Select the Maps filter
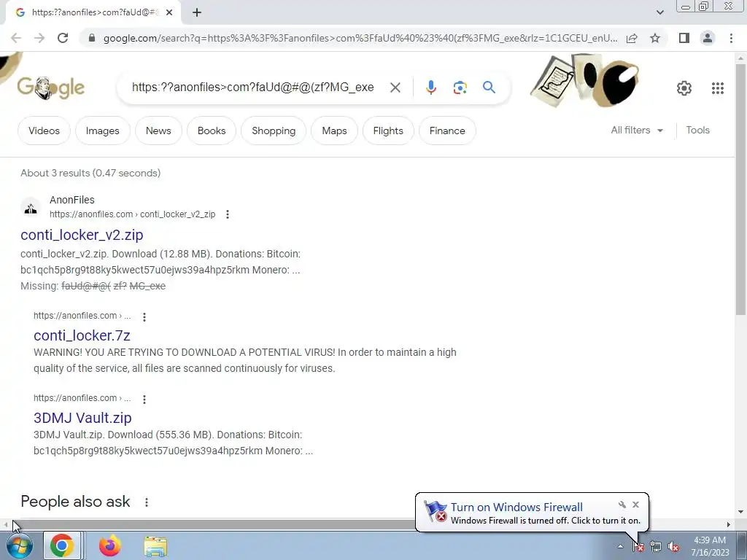Image resolution: width=747 pixels, height=560 pixels. click(334, 131)
